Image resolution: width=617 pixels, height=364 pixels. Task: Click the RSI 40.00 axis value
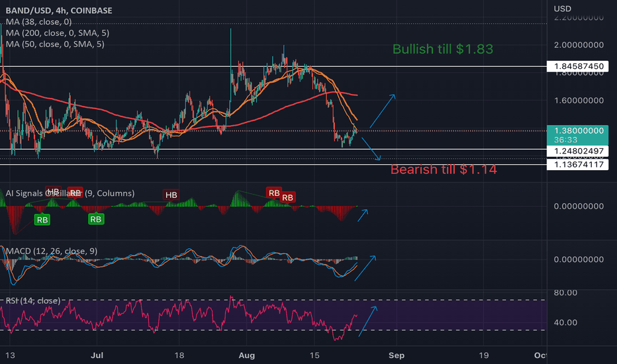click(565, 322)
